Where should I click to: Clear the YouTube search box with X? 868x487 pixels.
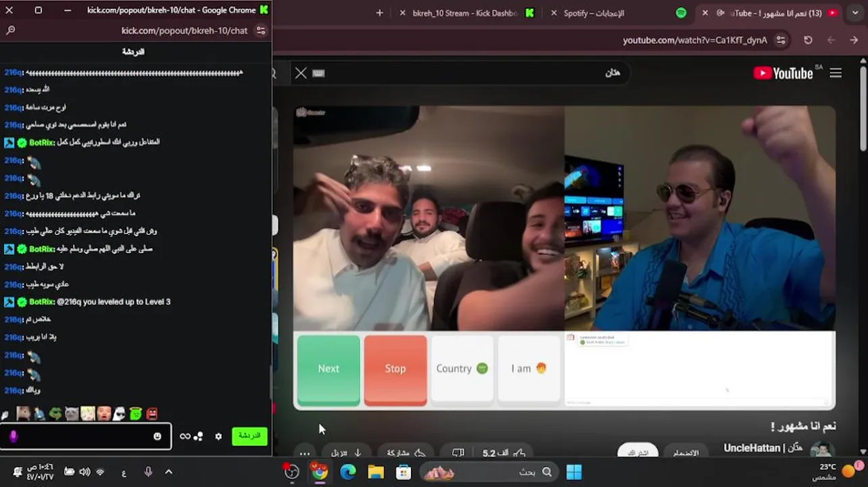(301, 73)
